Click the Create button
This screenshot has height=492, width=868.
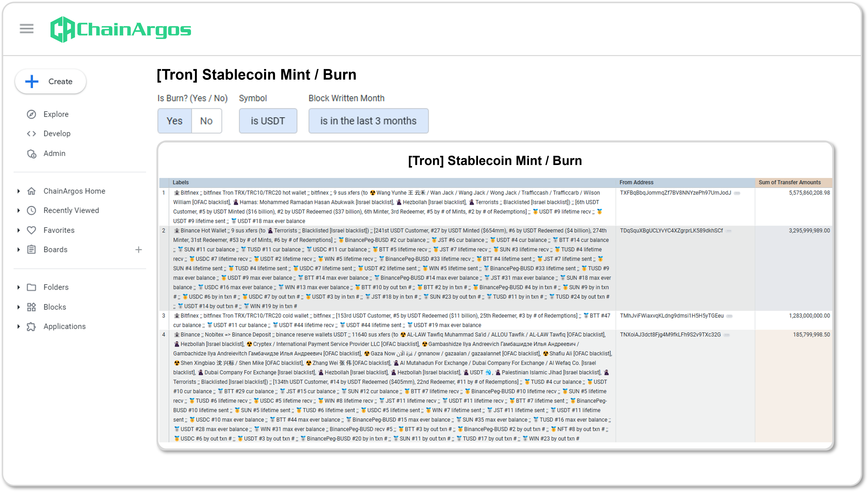(50, 81)
